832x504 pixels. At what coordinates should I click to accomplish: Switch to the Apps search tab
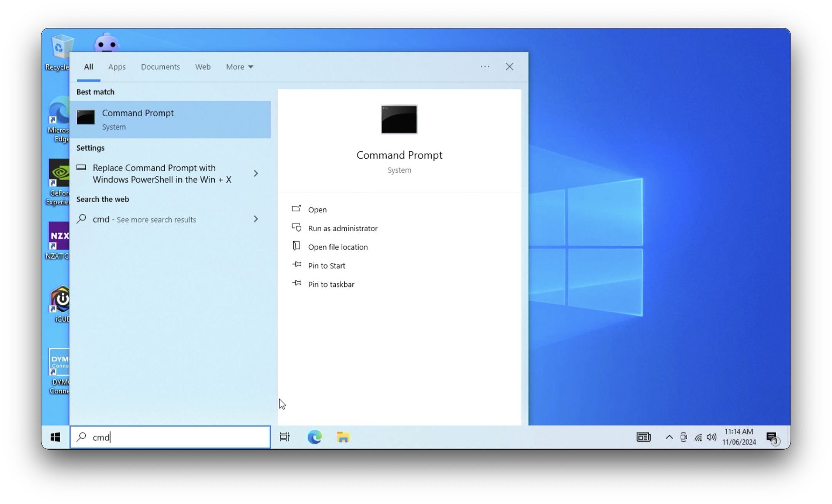pyautogui.click(x=117, y=67)
